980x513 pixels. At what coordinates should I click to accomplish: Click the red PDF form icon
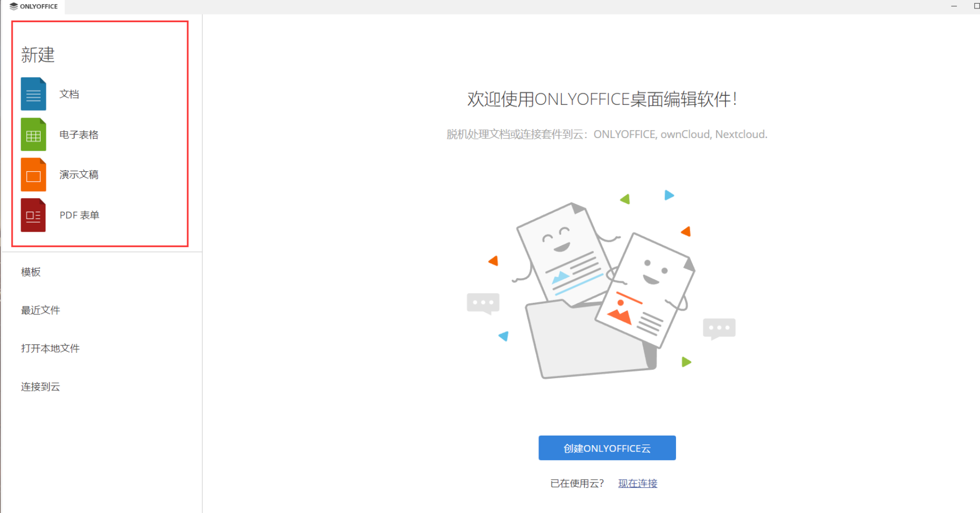pos(33,215)
